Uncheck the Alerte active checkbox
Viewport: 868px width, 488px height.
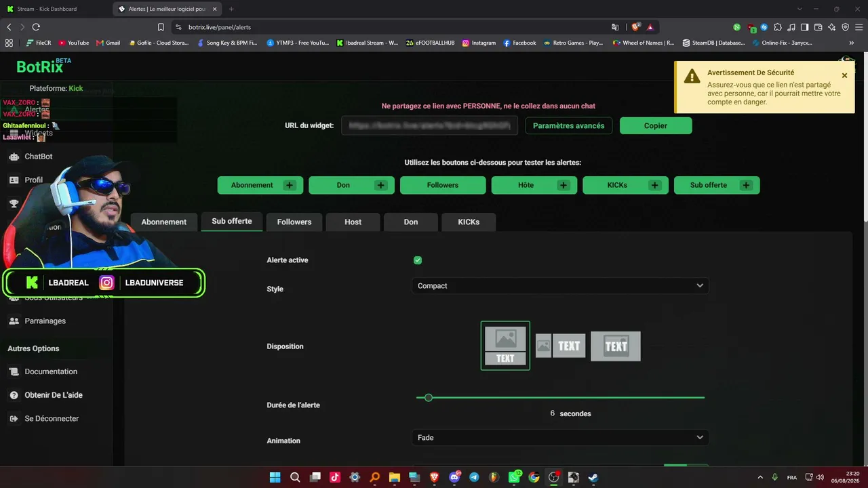tap(418, 260)
